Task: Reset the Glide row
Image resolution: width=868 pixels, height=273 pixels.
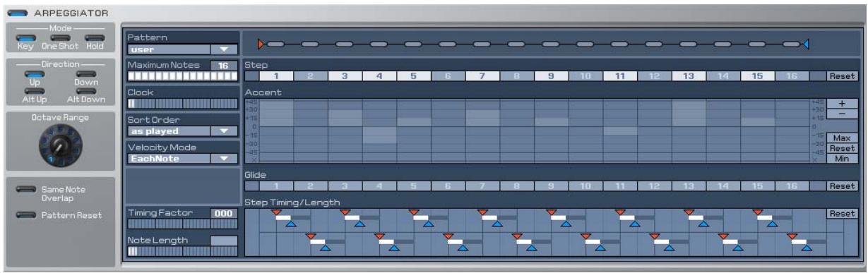Action: point(842,186)
